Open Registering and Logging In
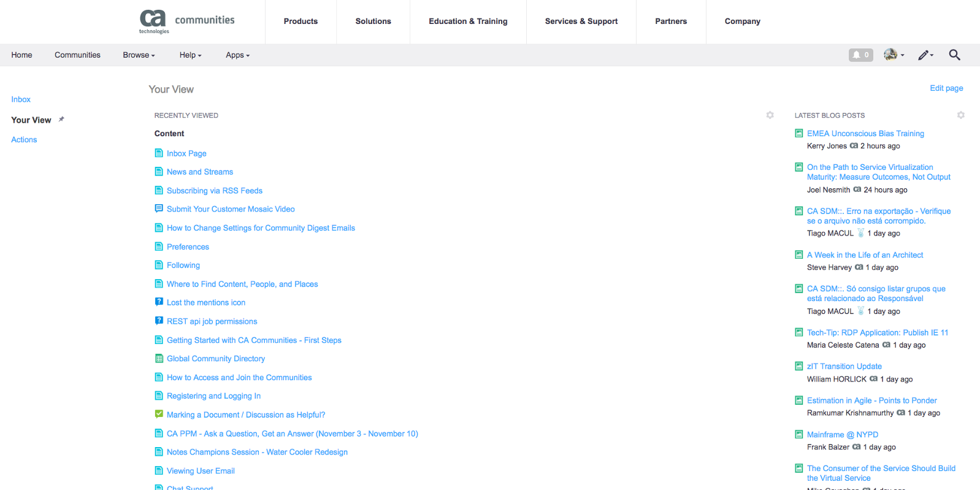980x490 pixels. 213,396
